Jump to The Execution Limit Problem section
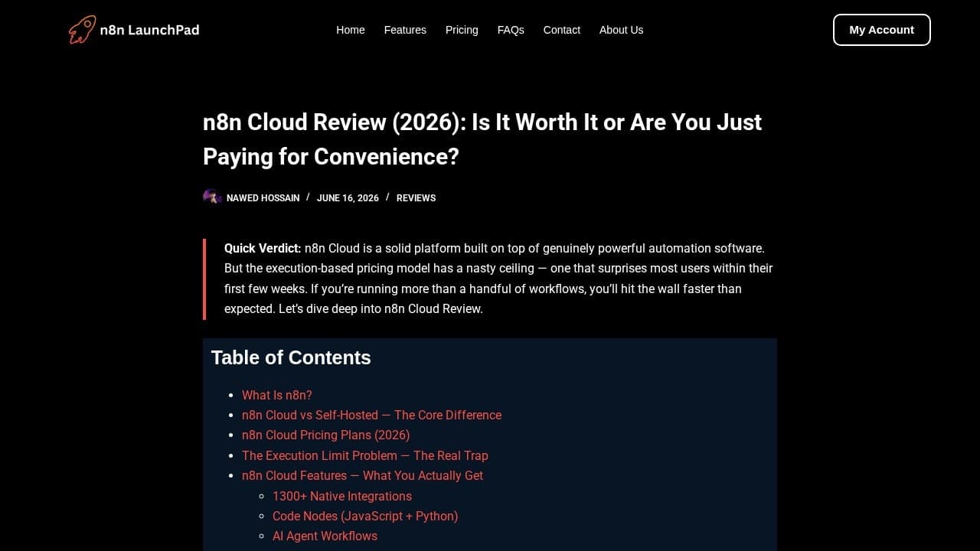980x551 pixels. point(365,455)
